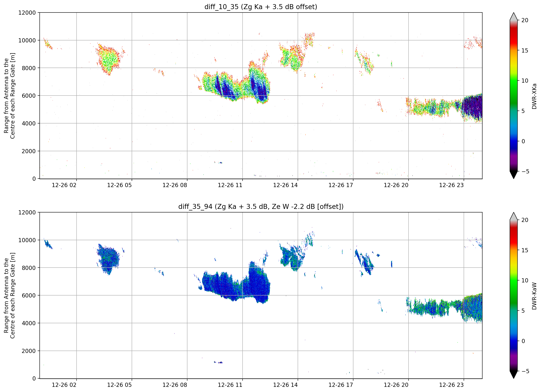
Task: Select the 15 tick on DWR-XKa colorbar
Action: tap(525, 51)
